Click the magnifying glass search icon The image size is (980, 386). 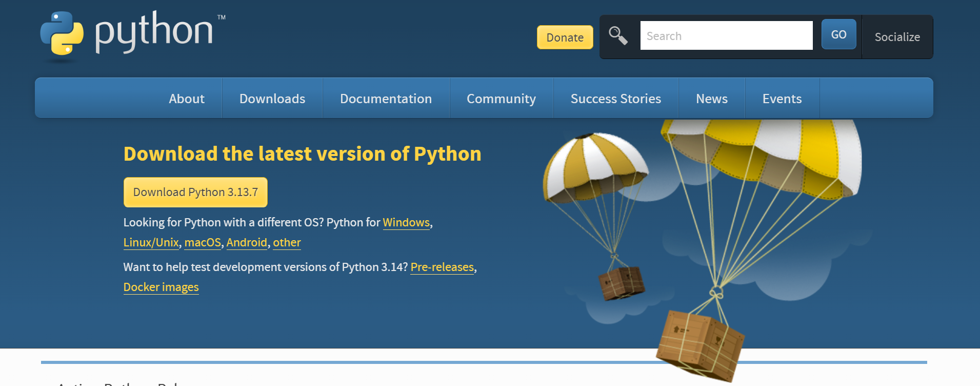(x=618, y=36)
